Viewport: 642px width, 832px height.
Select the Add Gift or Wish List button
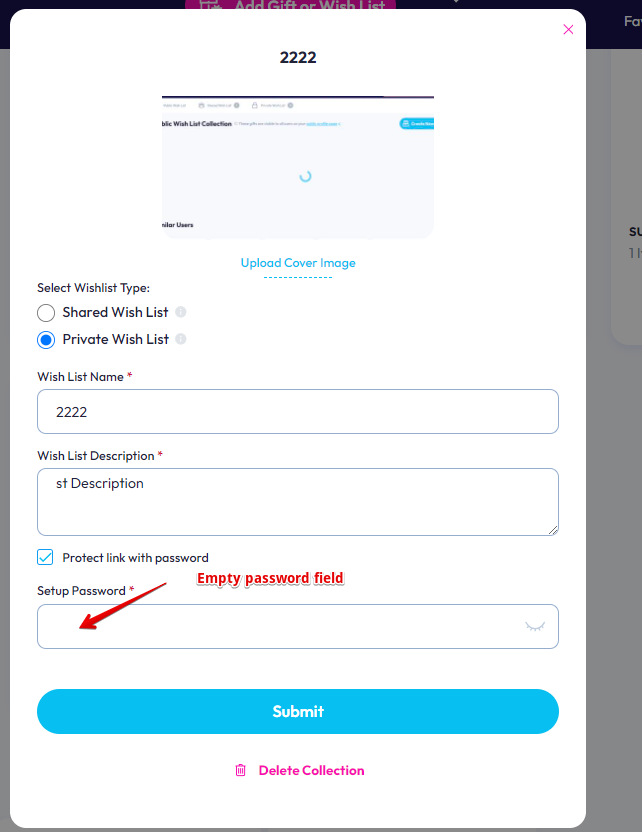coord(291,5)
